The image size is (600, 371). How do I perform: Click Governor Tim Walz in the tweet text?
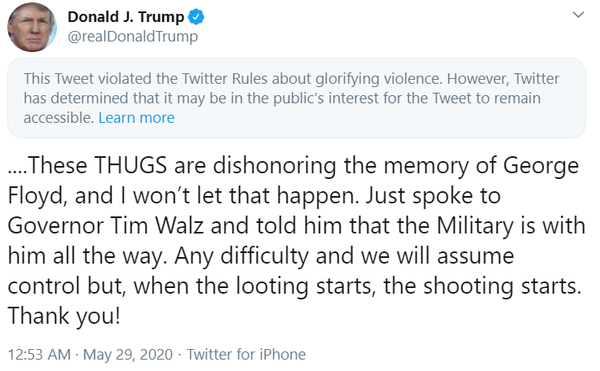pos(106,226)
